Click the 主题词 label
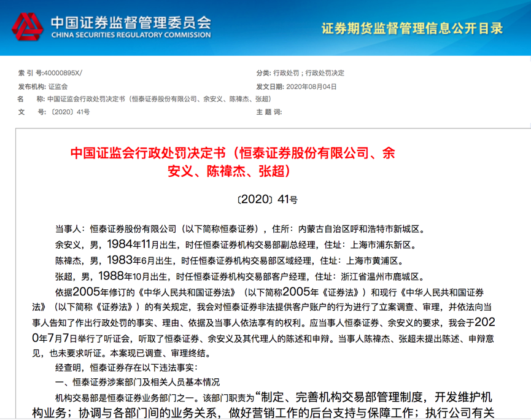Screen dimensions: 531x420 269,112
